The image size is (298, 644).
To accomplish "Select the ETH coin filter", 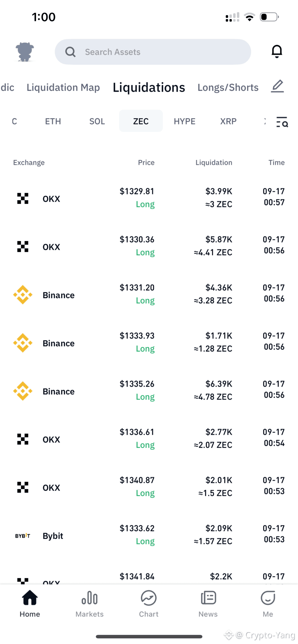I will tap(53, 121).
